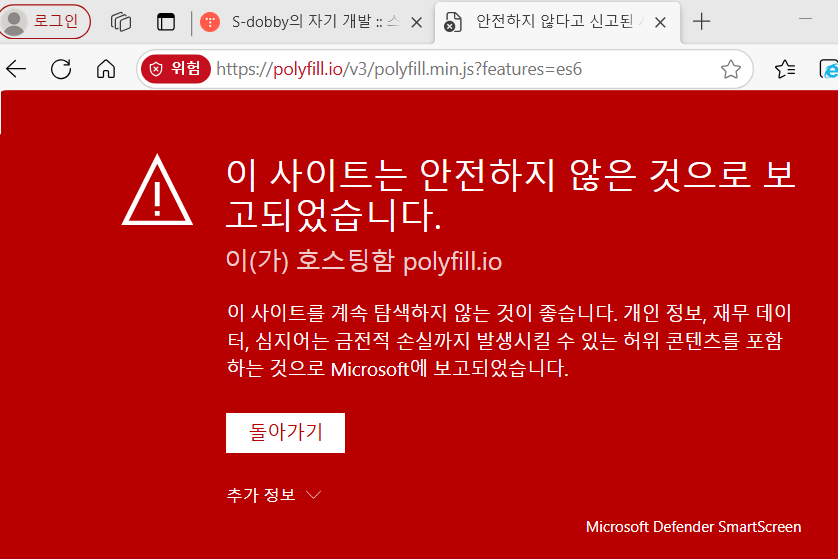The width and height of the screenshot is (838, 559).
Task: Open the favorites list icon
Action: click(x=785, y=69)
